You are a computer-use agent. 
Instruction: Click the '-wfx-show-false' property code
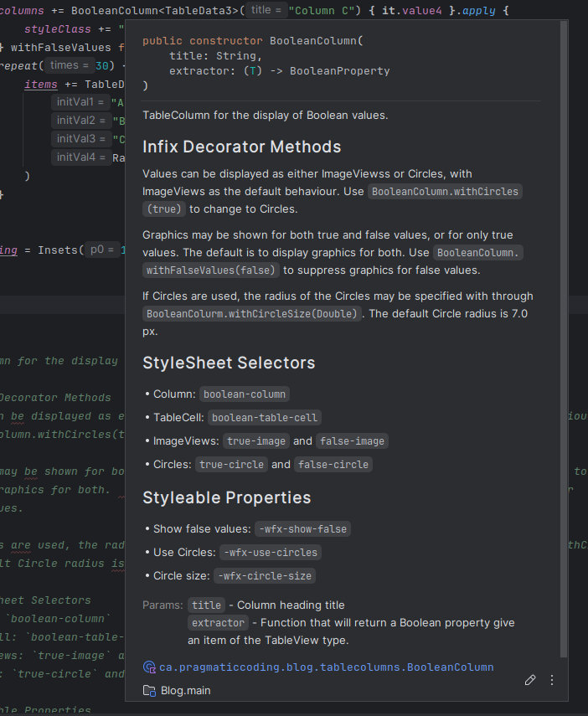[302, 529]
